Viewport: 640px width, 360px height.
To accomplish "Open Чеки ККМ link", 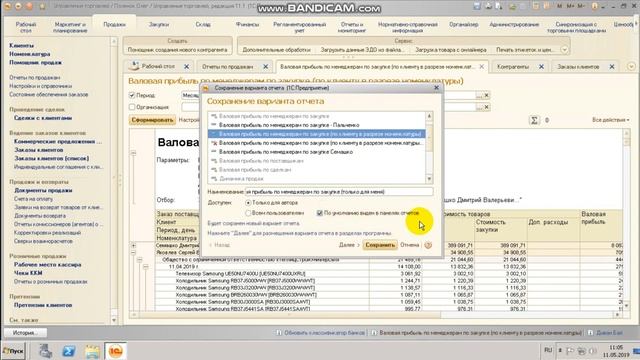I will 28,273.
